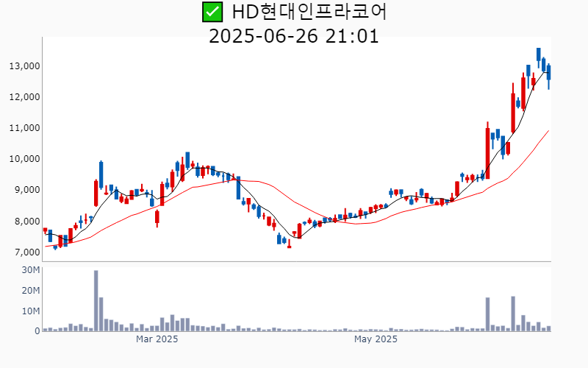The image size is (588, 368).
Task: Click the 9,000 price axis label
Action: [27, 190]
